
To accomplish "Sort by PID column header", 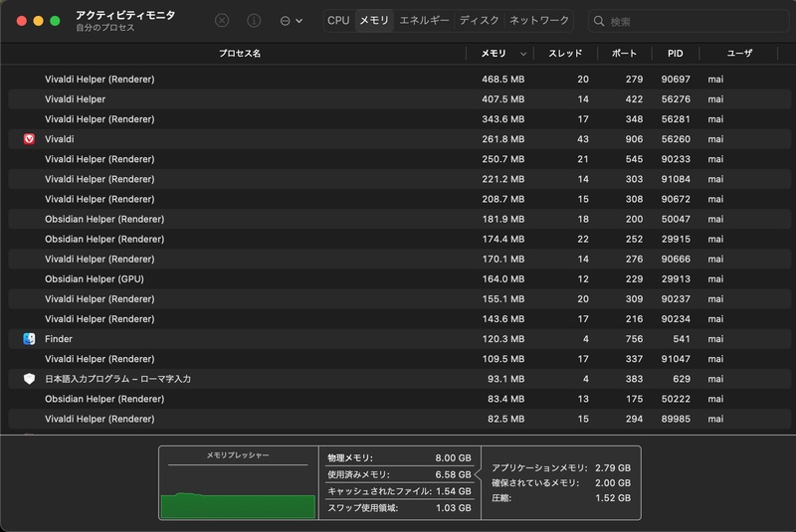I will tap(676, 54).
